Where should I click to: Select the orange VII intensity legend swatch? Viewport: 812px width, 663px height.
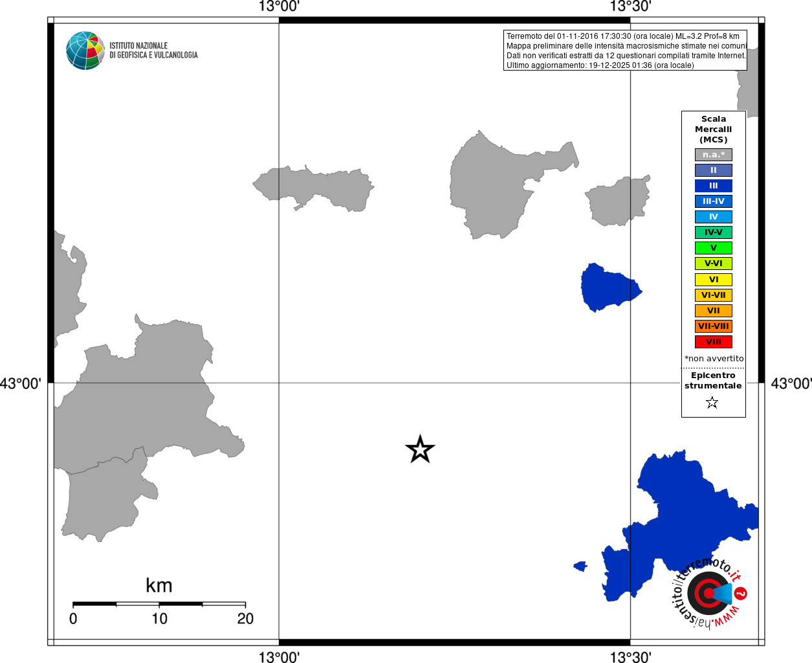pyautogui.click(x=714, y=311)
